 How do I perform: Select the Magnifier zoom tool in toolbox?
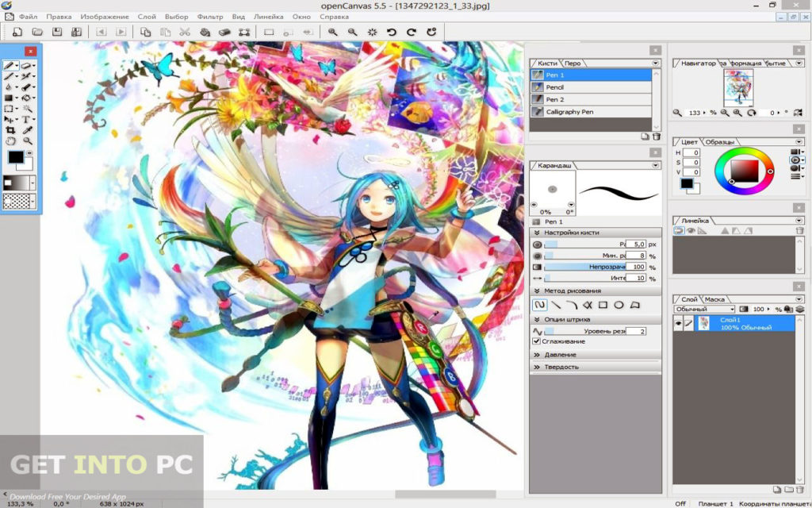click(27, 141)
